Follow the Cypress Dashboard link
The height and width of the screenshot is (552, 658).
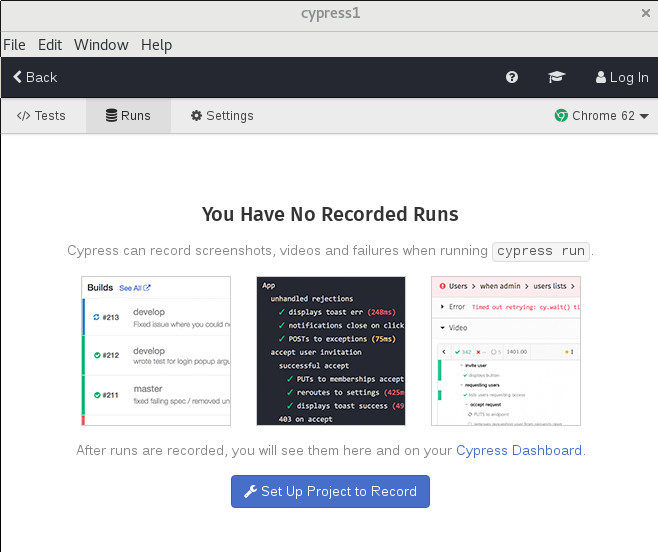point(518,451)
